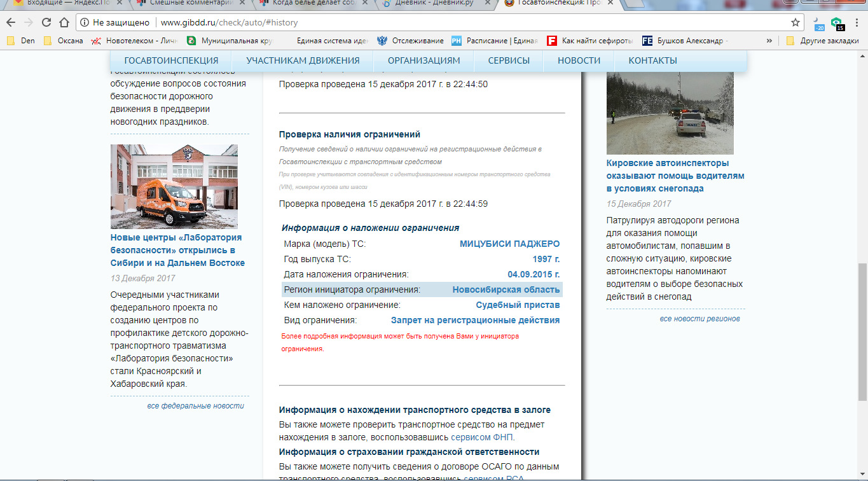Screen dimensions: 868x481
Task: Go back to the previous page
Action: (11, 22)
